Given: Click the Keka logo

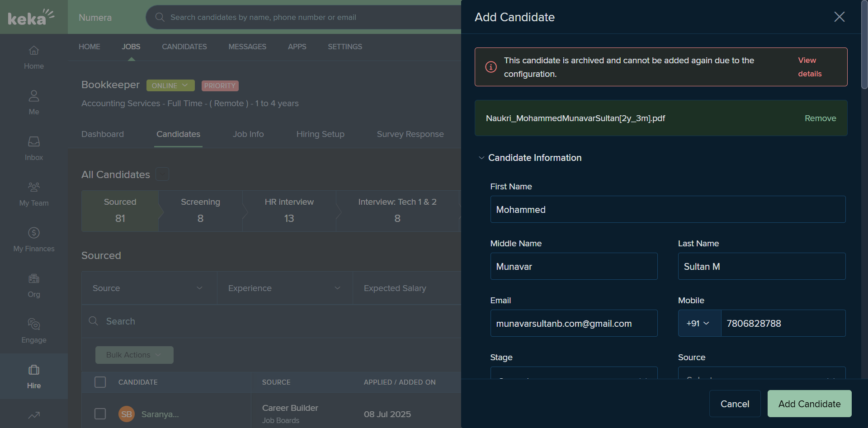Looking at the screenshot, I should coord(31,17).
